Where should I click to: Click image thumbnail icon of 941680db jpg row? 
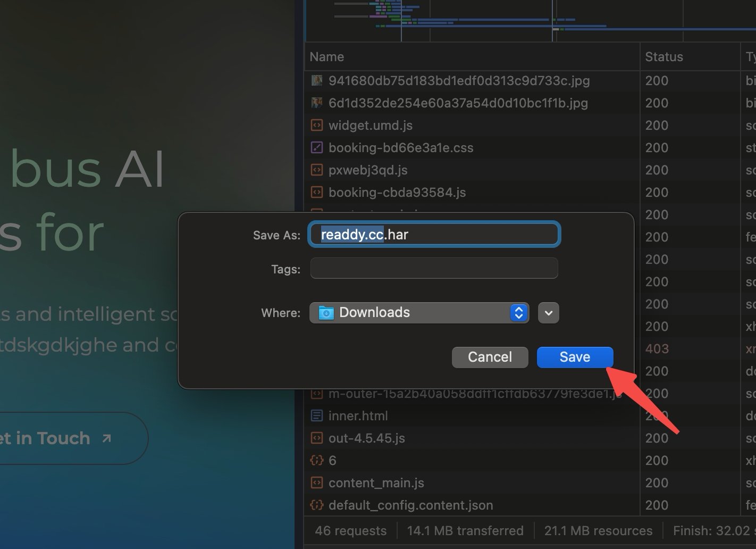point(317,80)
